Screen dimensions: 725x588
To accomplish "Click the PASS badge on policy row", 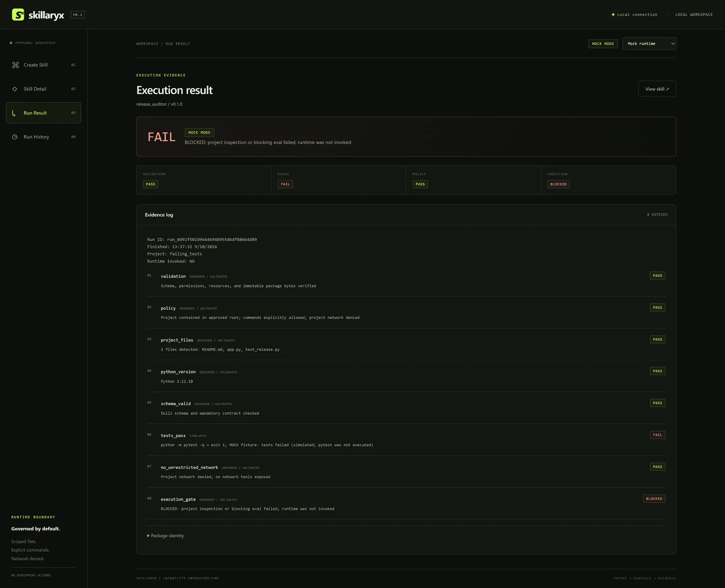I will pos(657,307).
